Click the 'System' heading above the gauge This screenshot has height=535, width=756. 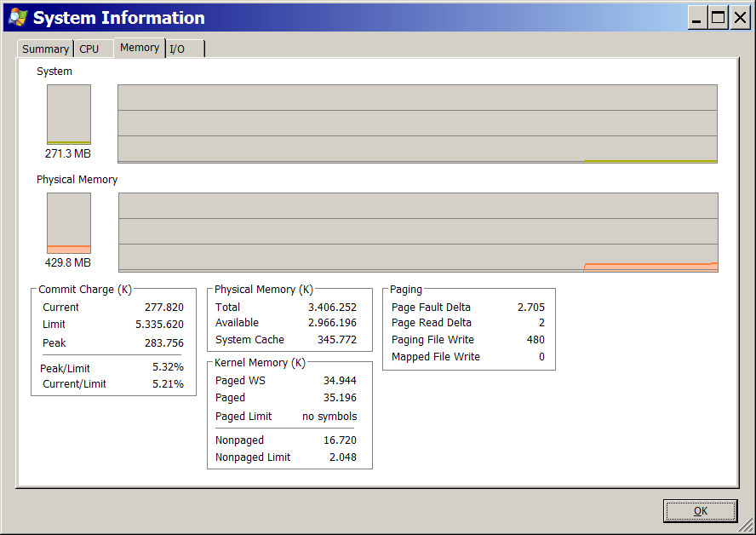coord(54,72)
